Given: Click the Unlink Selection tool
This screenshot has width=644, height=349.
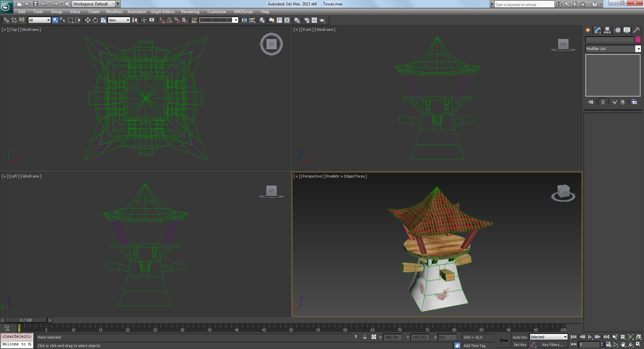Looking at the screenshot, I should point(14,20).
